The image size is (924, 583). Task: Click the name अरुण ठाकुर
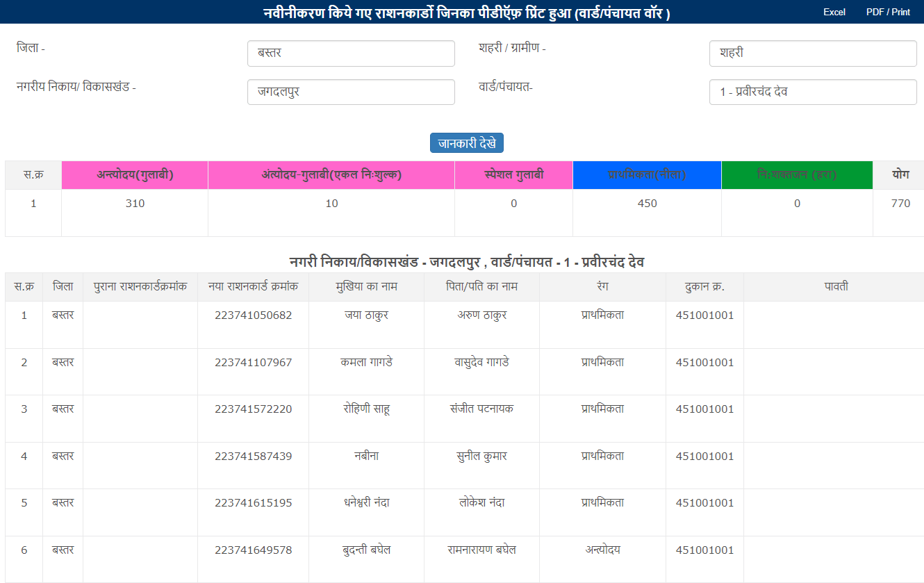pos(481,315)
